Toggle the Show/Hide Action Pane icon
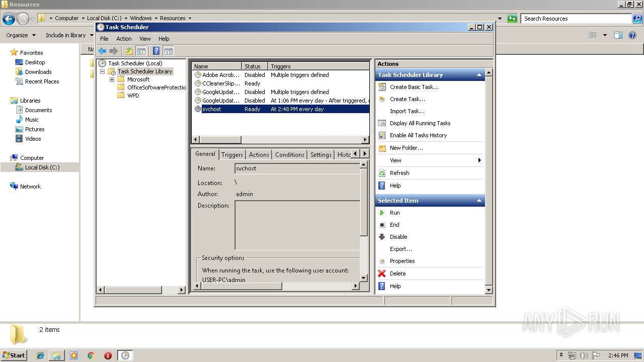This screenshot has width=644, height=362. click(169, 51)
